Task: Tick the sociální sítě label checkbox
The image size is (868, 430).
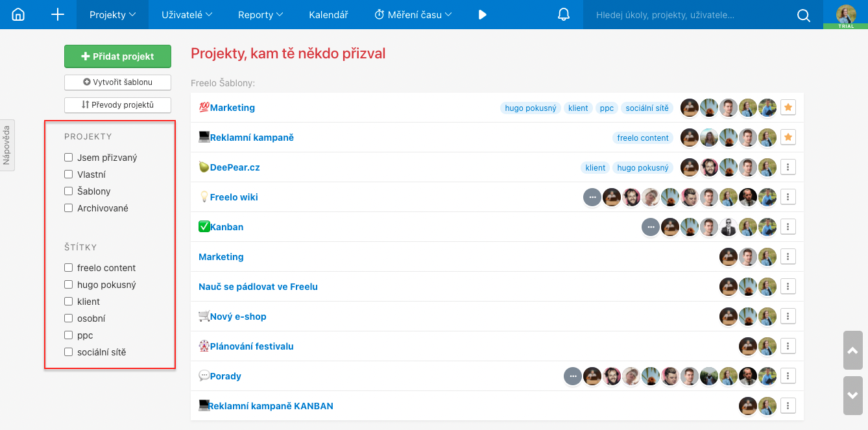Action: [68, 352]
